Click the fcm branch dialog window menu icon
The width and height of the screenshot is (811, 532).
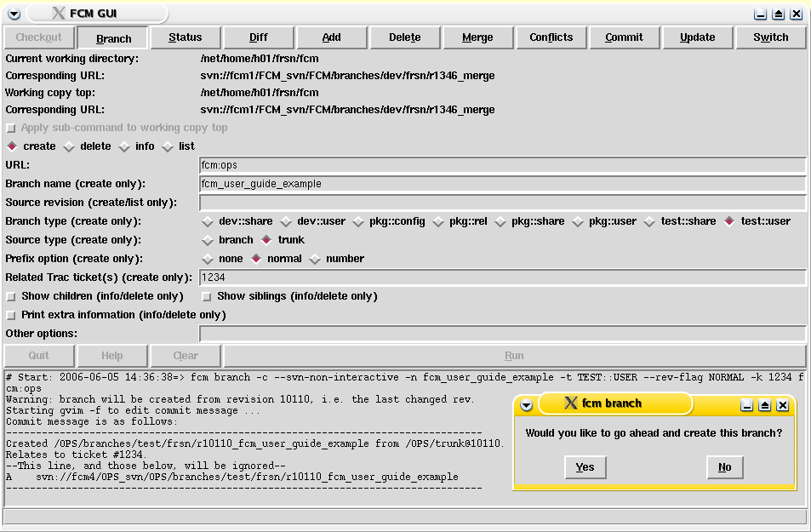[x=527, y=405]
